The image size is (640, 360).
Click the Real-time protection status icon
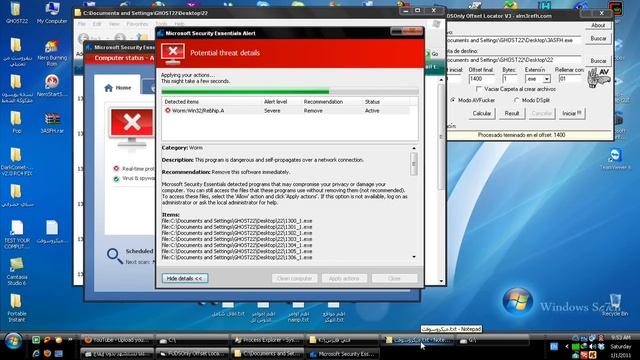pyautogui.click(x=116, y=168)
